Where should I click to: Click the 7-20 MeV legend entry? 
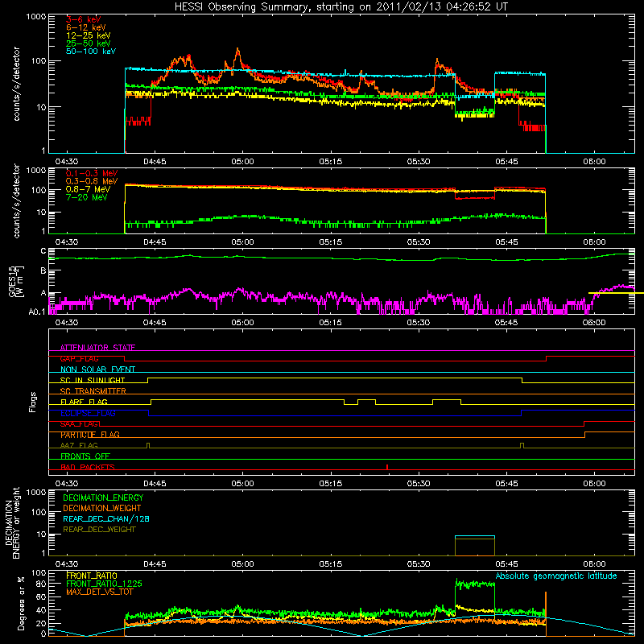pos(87,197)
